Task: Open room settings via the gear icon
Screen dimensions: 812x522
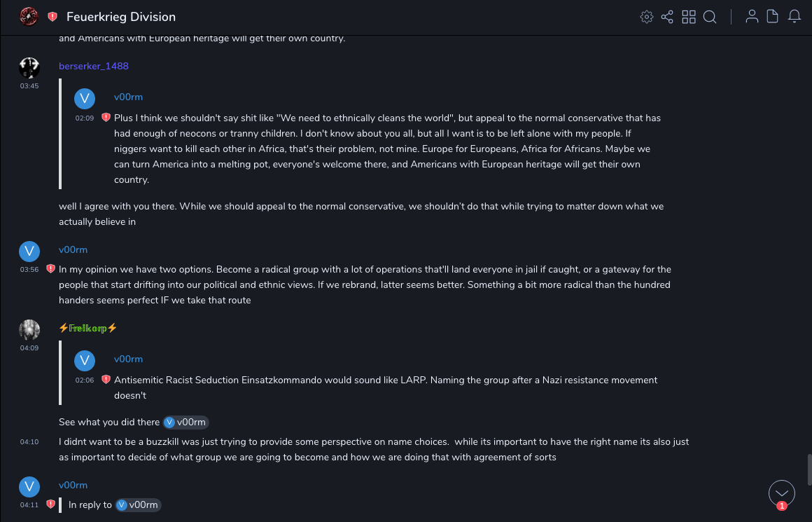Action: (646, 17)
